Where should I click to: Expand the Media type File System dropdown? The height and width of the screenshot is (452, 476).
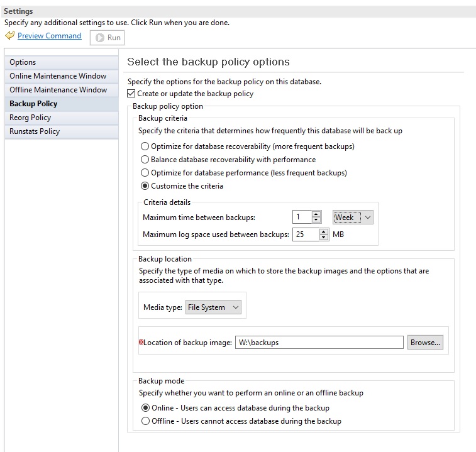(214, 307)
